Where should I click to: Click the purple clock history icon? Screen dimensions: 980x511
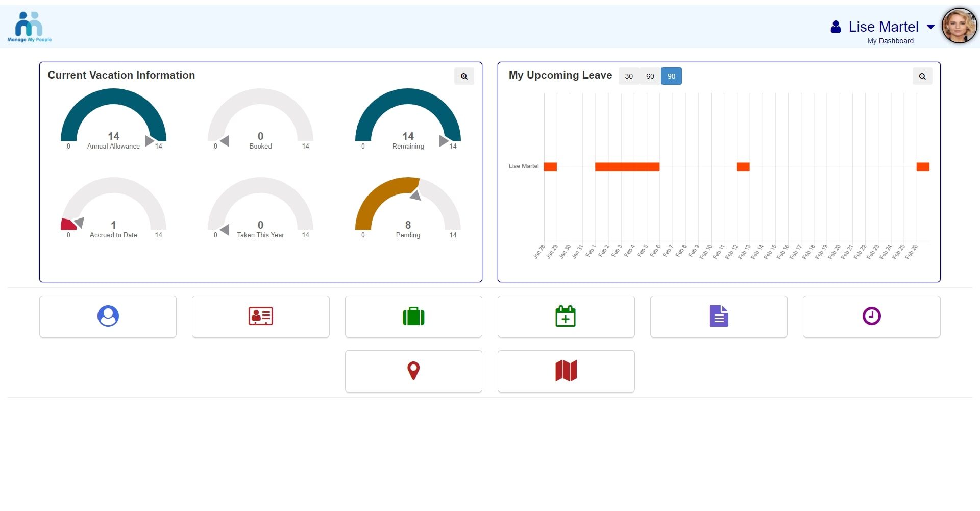(871, 316)
